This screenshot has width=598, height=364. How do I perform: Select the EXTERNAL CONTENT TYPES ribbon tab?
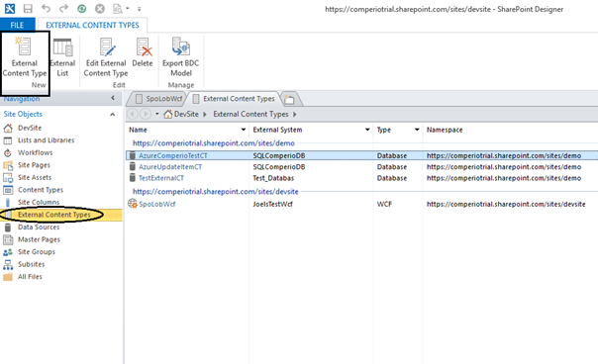(92, 25)
